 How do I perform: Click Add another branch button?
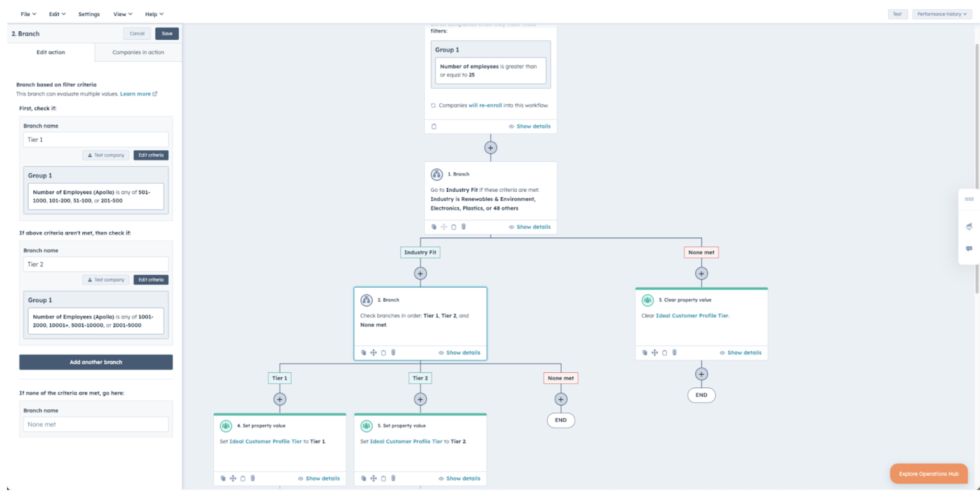coord(96,362)
